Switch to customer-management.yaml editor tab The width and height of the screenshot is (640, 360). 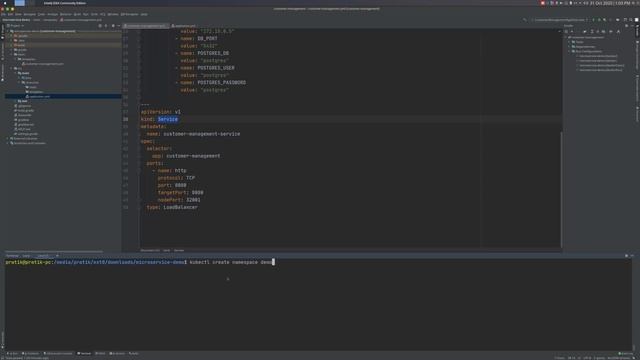coord(145,26)
